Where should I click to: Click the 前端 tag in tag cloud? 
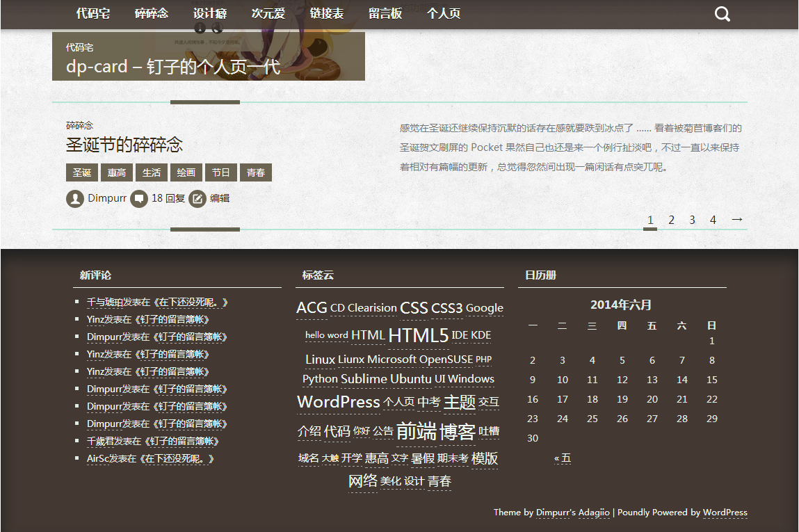coord(416,431)
